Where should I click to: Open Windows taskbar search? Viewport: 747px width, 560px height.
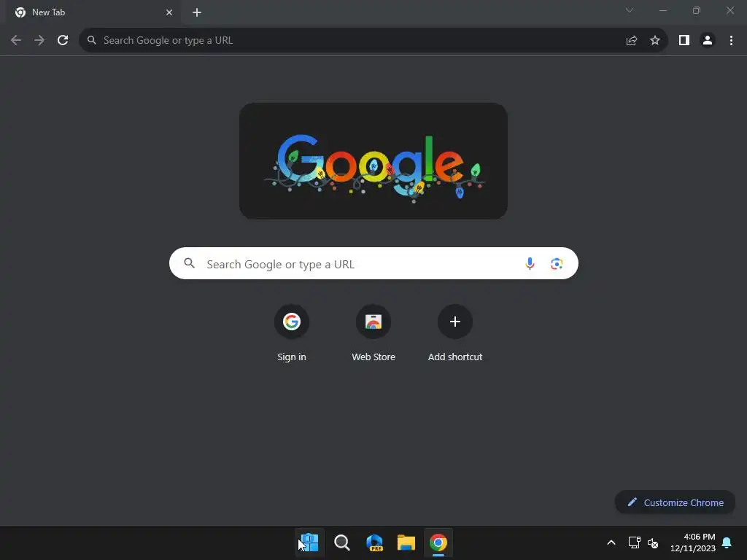pos(341,542)
